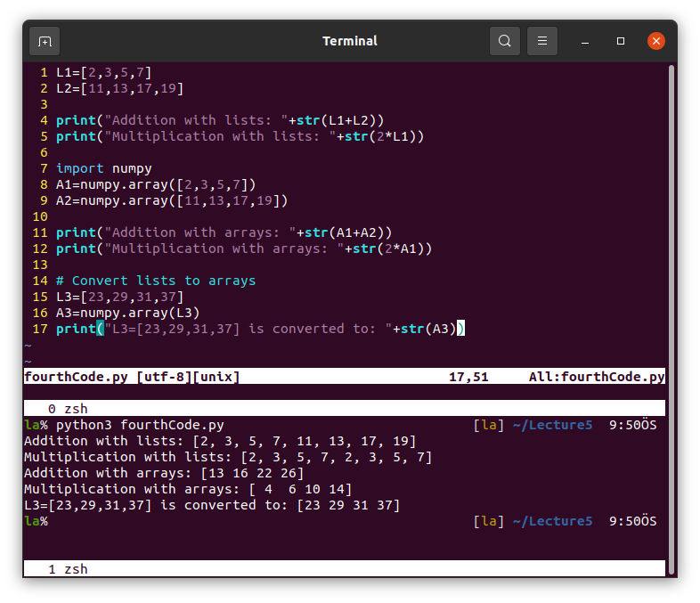Click the fourthCode.py status line filename
700x603 pixels.
(77, 377)
